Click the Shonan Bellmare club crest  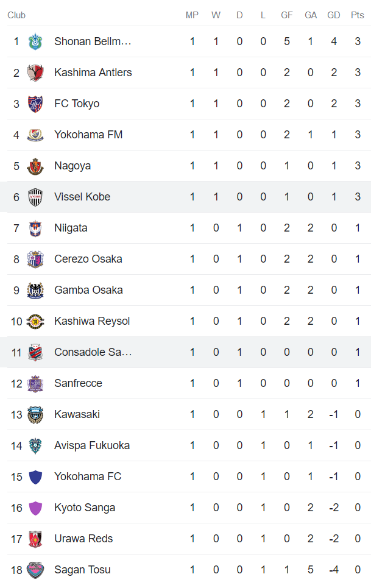pos(35,41)
